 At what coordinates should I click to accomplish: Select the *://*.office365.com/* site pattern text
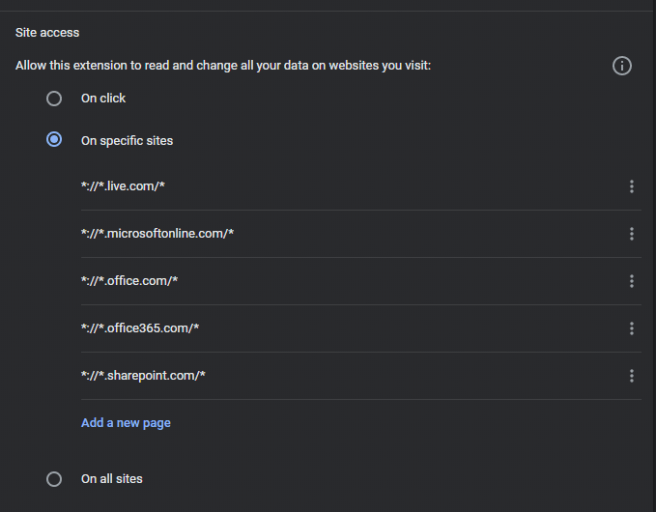[x=138, y=328]
